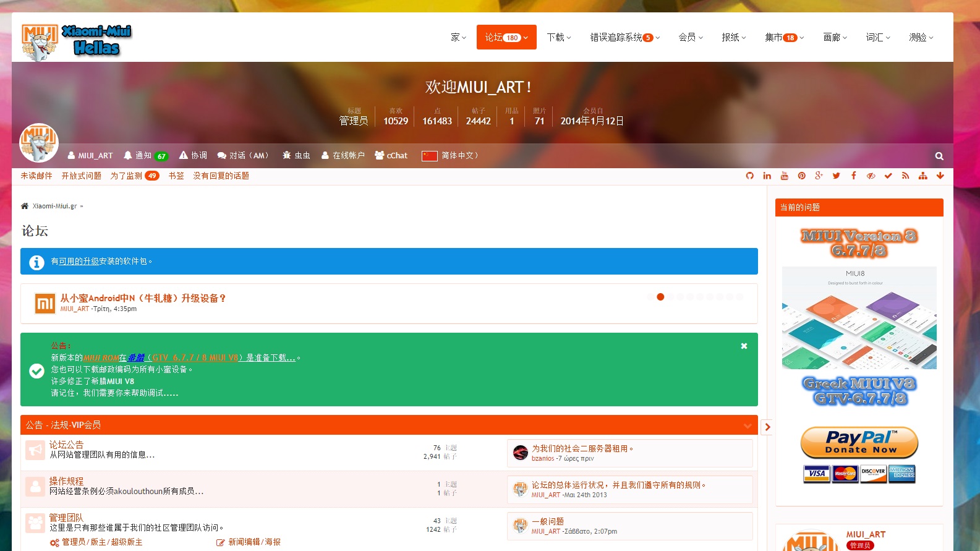Click the home icon in breadcrumb
Image resolution: width=980 pixels, height=551 pixels.
(x=25, y=206)
